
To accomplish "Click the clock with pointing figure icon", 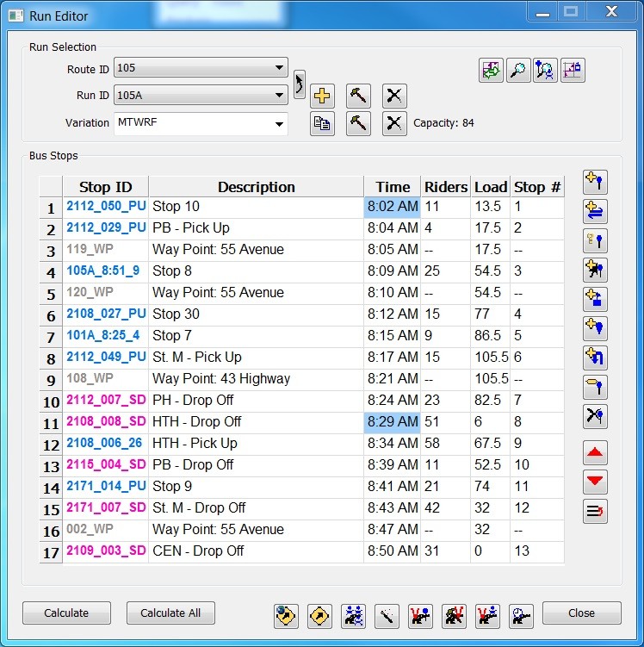I will (521, 617).
